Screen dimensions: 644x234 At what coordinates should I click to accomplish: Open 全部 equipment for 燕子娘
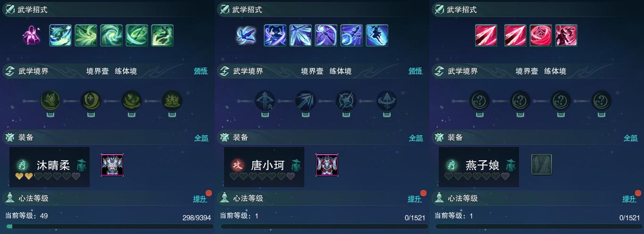click(631, 138)
